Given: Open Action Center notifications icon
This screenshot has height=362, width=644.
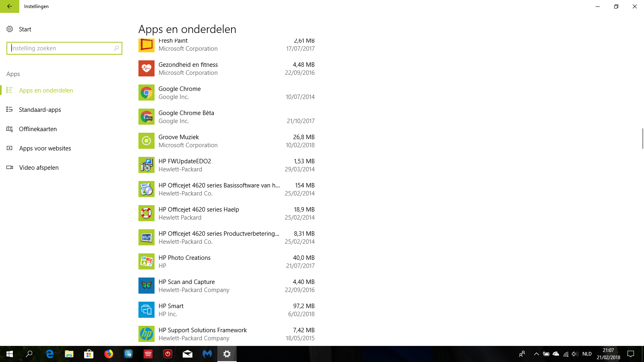Looking at the screenshot, I should click(x=631, y=354).
